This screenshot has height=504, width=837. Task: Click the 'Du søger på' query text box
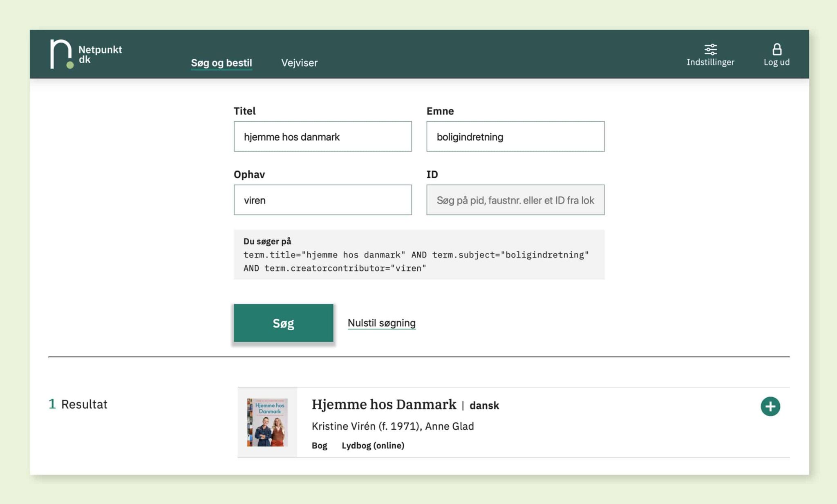click(x=418, y=255)
